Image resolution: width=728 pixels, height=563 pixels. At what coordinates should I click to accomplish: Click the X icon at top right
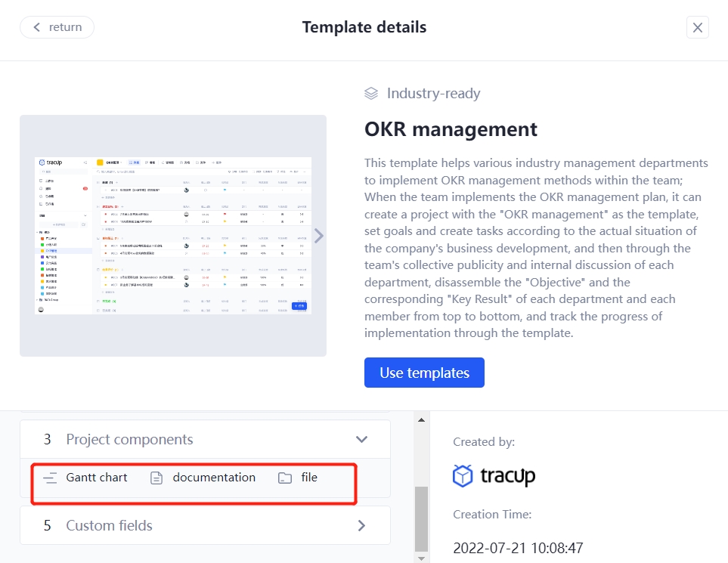click(697, 27)
